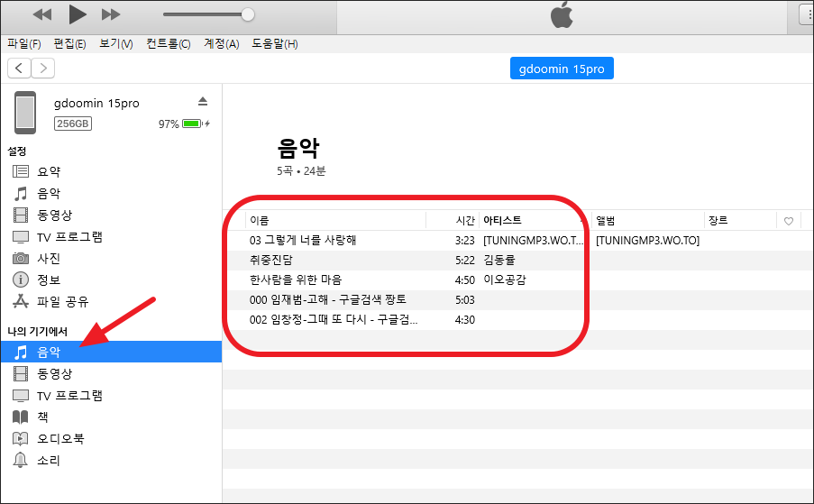Select song 002 임창정-그때 또 다시
This screenshot has height=504, width=814.
click(334, 320)
